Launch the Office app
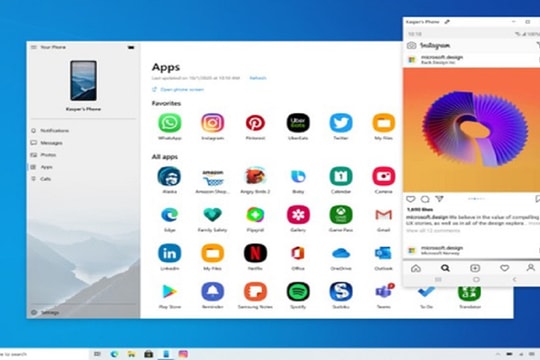 point(298,253)
